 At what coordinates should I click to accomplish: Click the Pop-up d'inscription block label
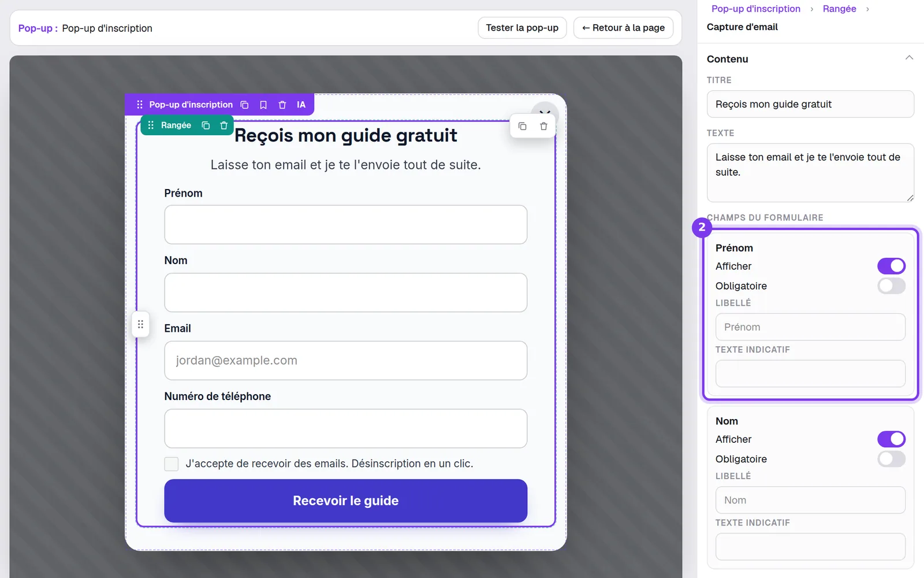[191, 105]
